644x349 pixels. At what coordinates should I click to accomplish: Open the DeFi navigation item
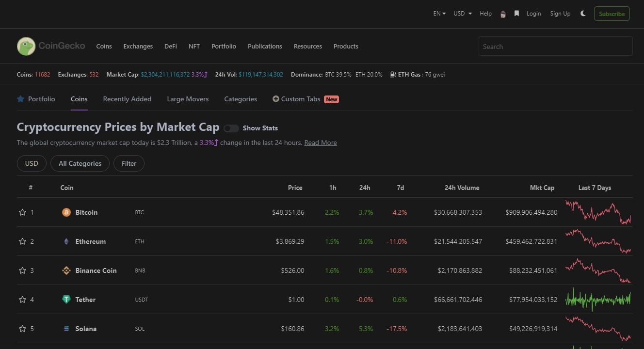pyautogui.click(x=171, y=46)
